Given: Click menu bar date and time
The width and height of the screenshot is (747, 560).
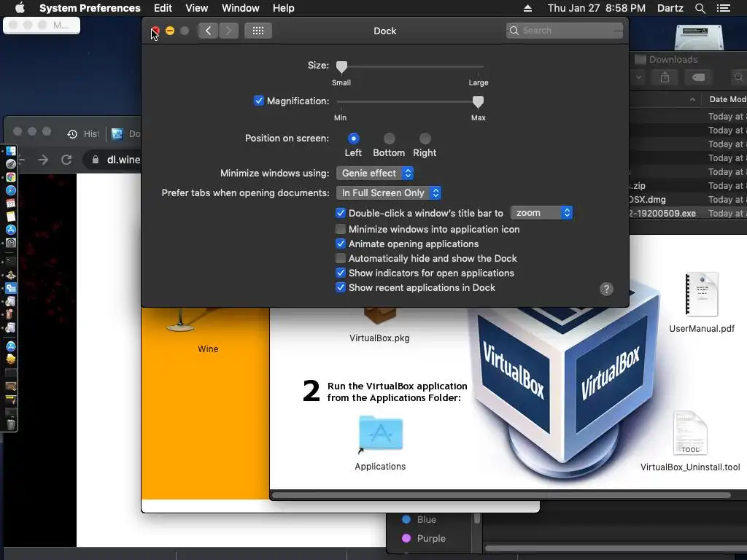Looking at the screenshot, I should pos(597,8).
